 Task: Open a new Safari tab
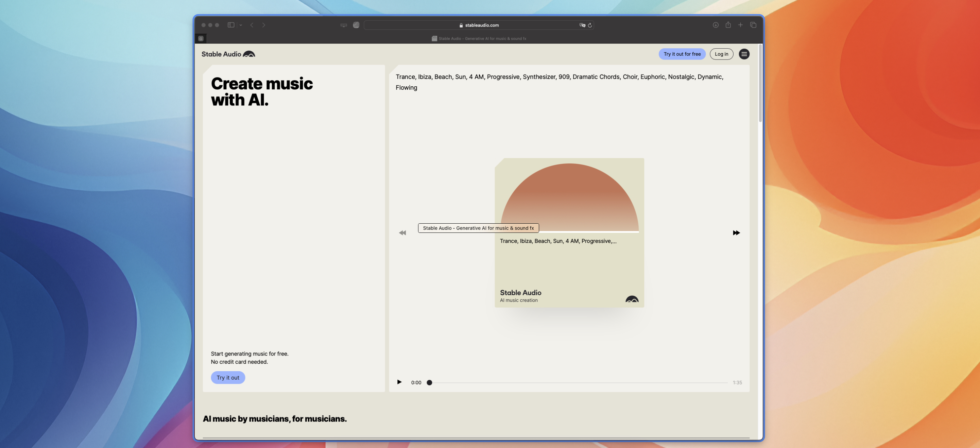point(740,25)
